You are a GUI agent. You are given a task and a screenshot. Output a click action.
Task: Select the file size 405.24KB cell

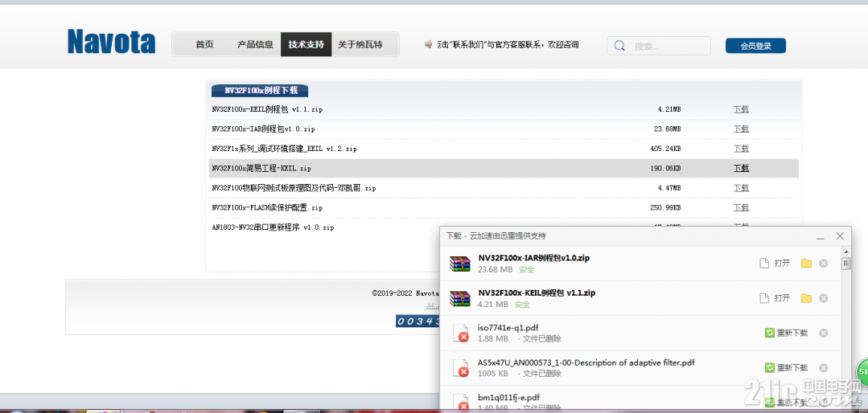click(666, 149)
